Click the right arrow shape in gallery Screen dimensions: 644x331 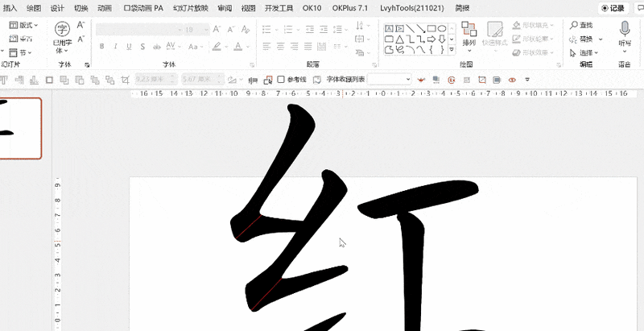coord(431,38)
